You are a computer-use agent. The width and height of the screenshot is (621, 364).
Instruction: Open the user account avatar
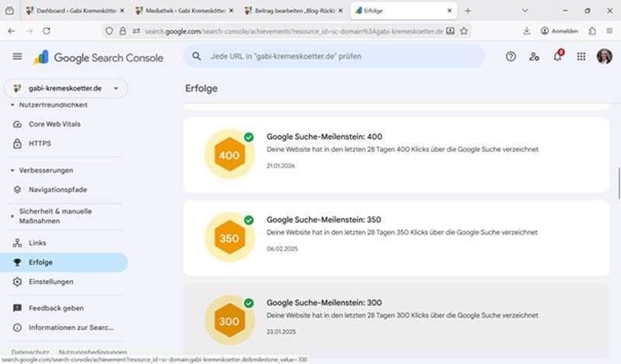click(604, 57)
